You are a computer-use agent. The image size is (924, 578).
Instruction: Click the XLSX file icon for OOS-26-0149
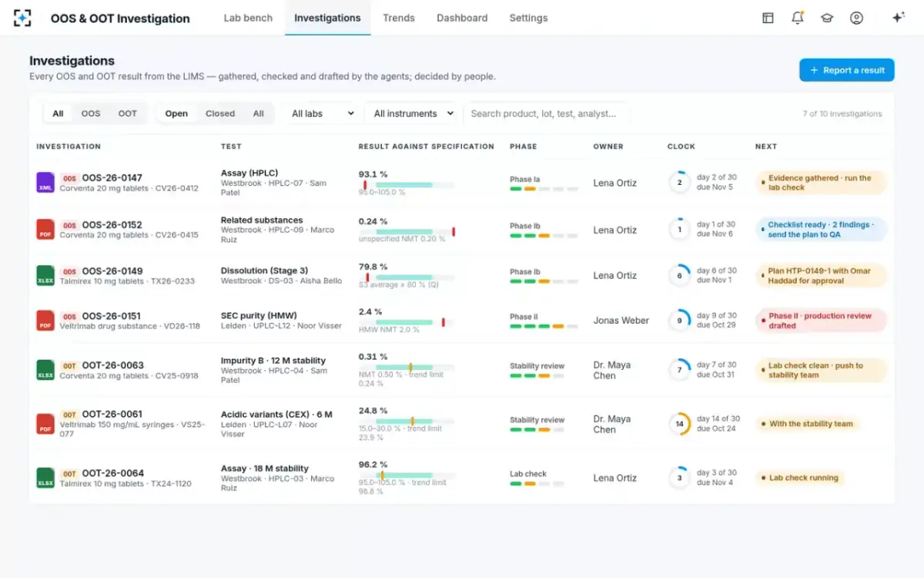coord(45,276)
